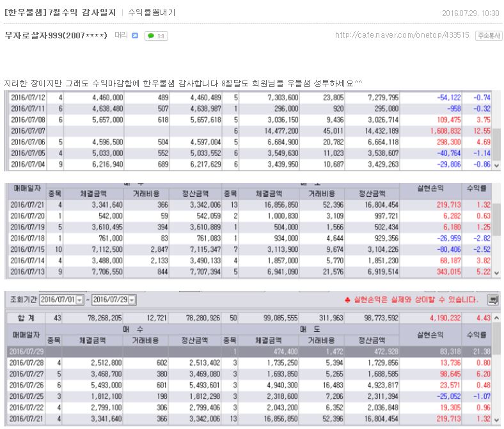Click the loss value -80,406

point(449,249)
